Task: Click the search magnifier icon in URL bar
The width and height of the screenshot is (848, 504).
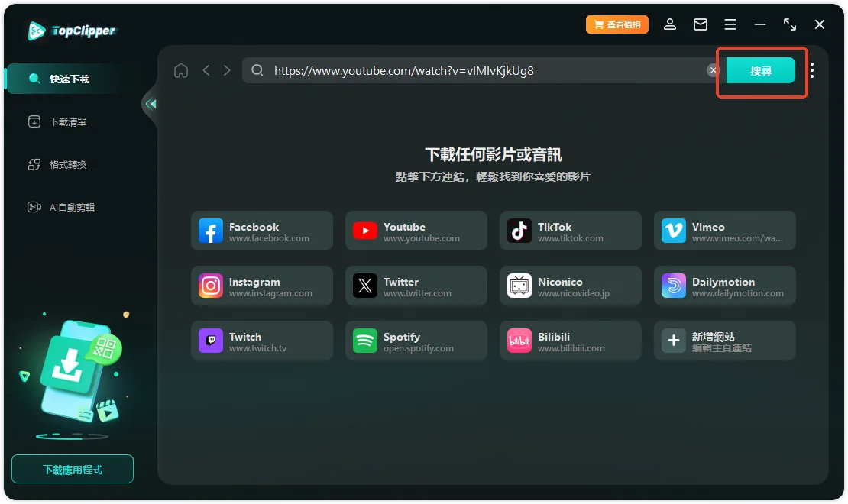Action: point(257,70)
